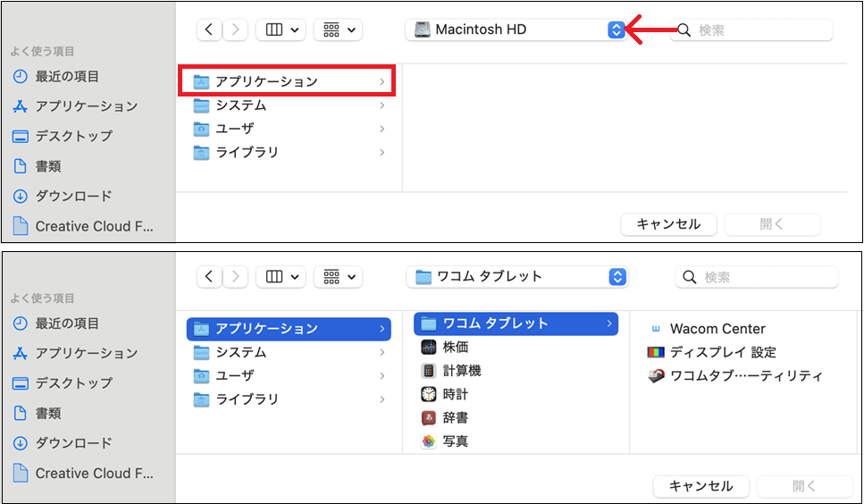Image resolution: width=864 pixels, height=504 pixels.
Task: Click 開く button in bottom dialog
Action: (x=804, y=486)
